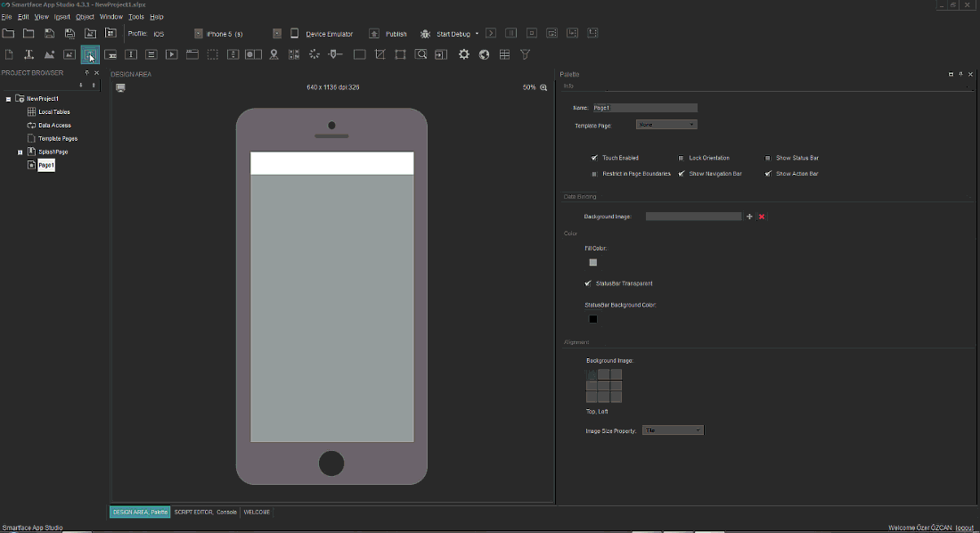Disable the Touch Enabled checkbox
980x533 pixels.
(x=594, y=158)
